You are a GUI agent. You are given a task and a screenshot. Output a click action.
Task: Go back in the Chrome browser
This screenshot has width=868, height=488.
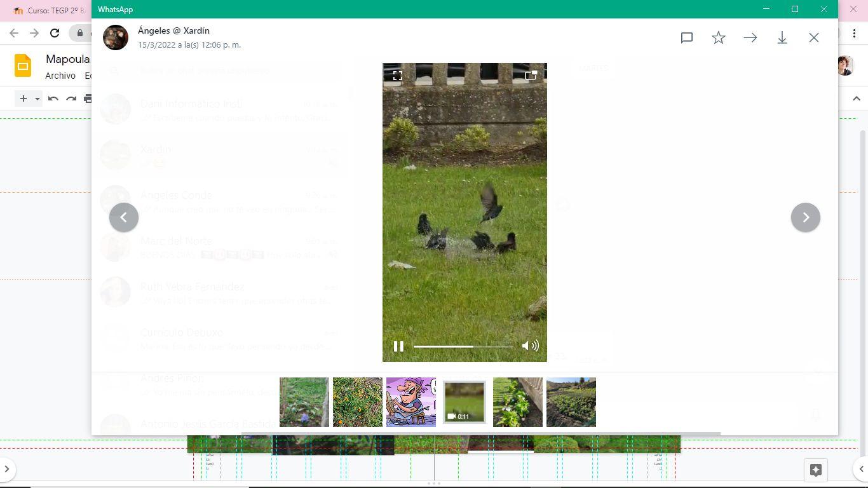pos(14,33)
